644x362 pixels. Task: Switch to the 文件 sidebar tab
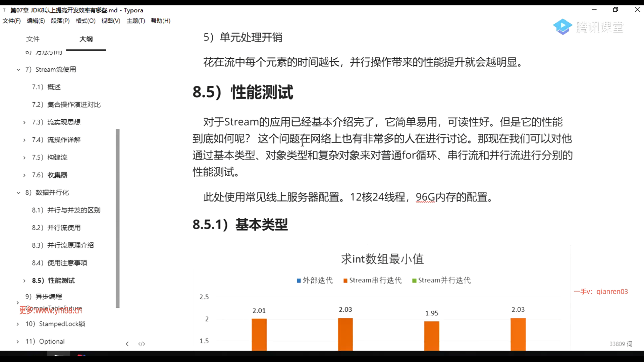(x=33, y=39)
